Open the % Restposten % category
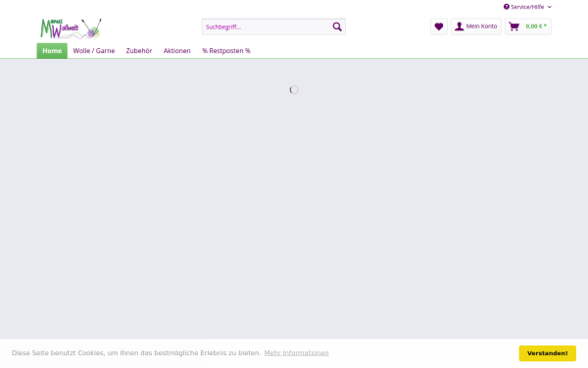The height and width of the screenshot is (368, 588). pyautogui.click(x=226, y=51)
